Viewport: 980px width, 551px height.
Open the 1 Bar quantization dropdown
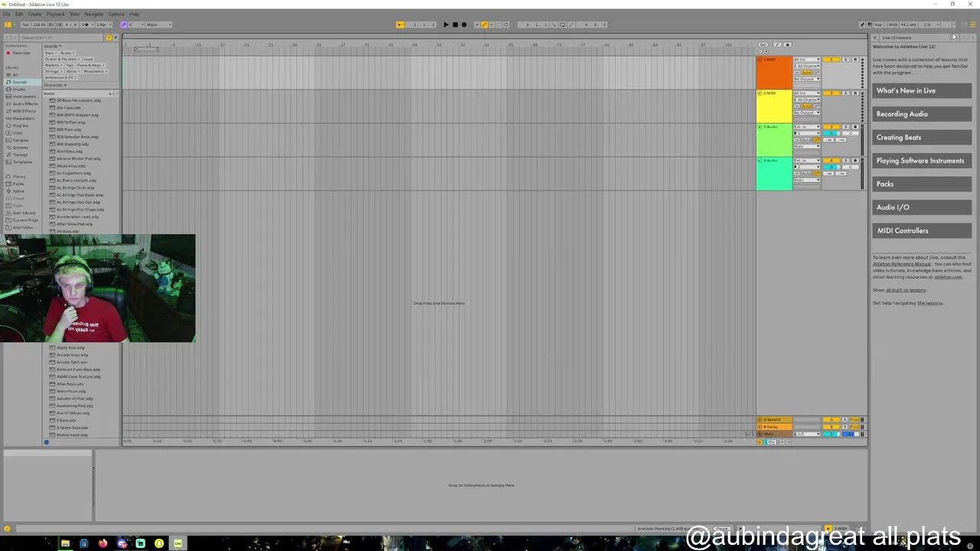click(104, 24)
